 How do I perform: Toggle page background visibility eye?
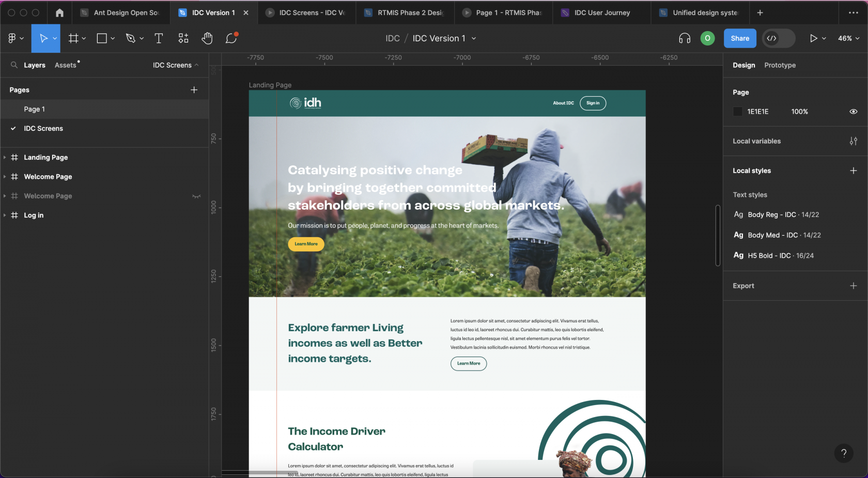coord(853,112)
